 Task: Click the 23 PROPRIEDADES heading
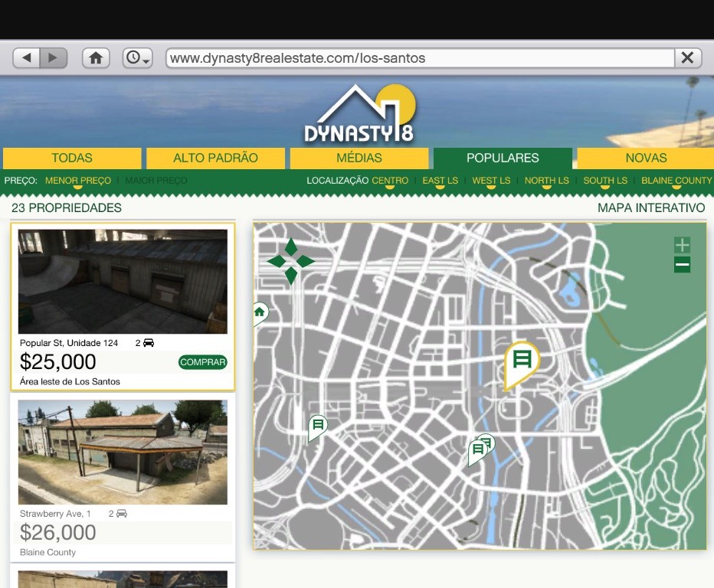point(67,208)
